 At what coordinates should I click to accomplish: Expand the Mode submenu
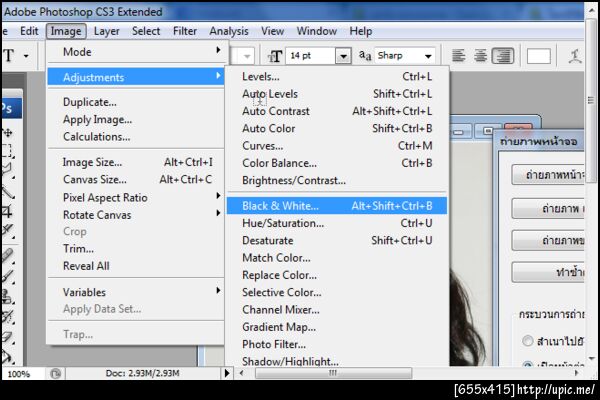pyautogui.click(x=135, y=52)
